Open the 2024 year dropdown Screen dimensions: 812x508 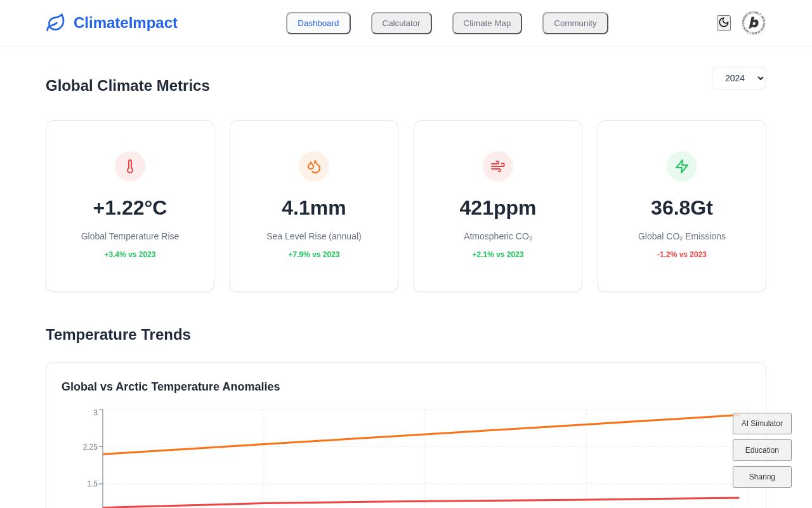tap(739, 78)
